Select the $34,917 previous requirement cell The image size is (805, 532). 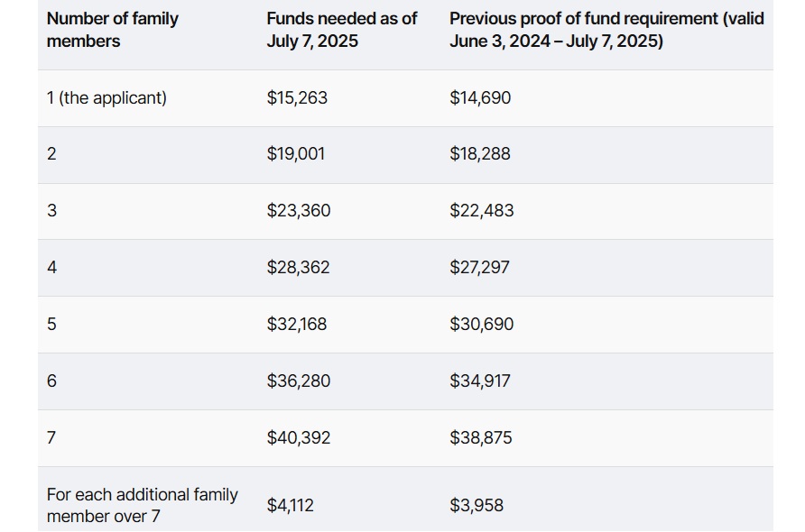click(480, 381)
